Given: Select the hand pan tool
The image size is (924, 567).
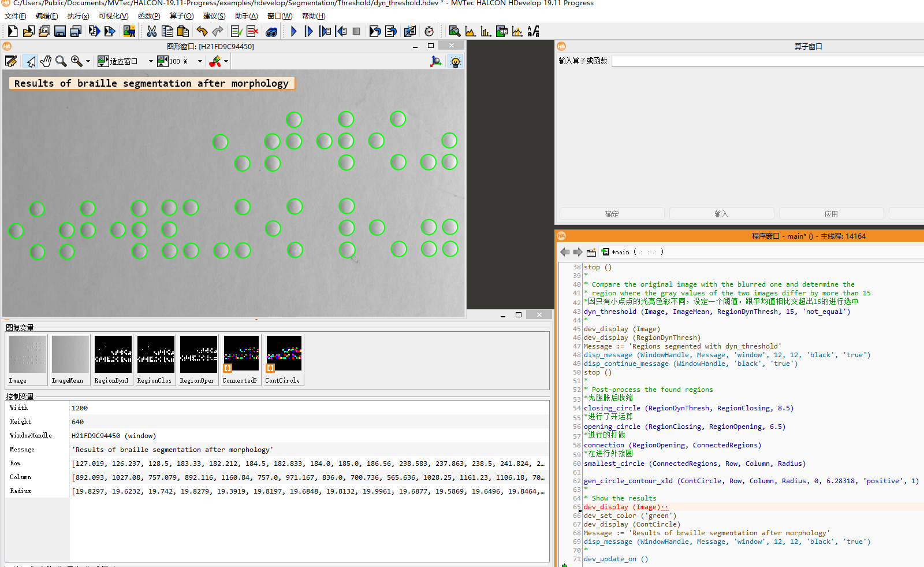Looking at the screenshot, I should pos(46,61).
